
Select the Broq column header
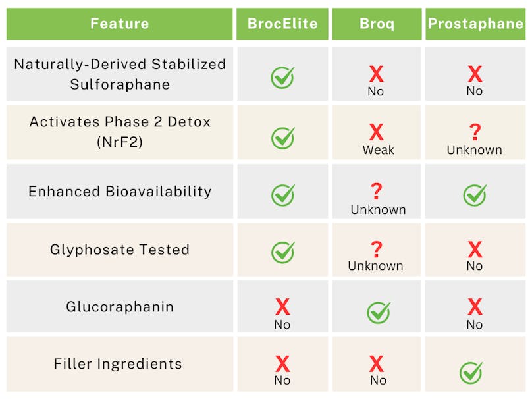[x=377, y=24]
